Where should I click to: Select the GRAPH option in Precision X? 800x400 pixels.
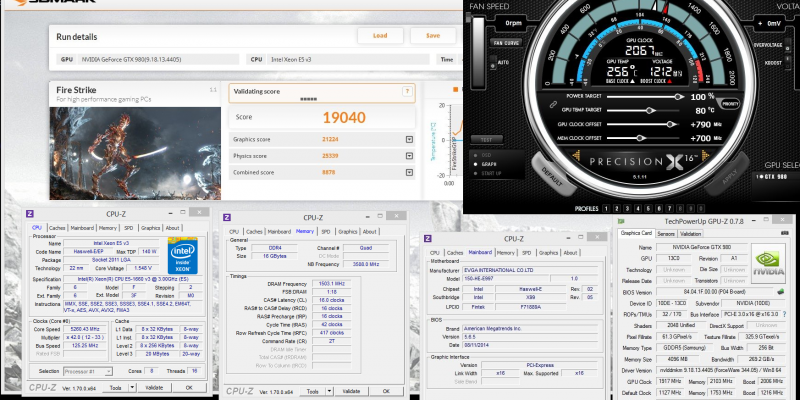[485, 164]
